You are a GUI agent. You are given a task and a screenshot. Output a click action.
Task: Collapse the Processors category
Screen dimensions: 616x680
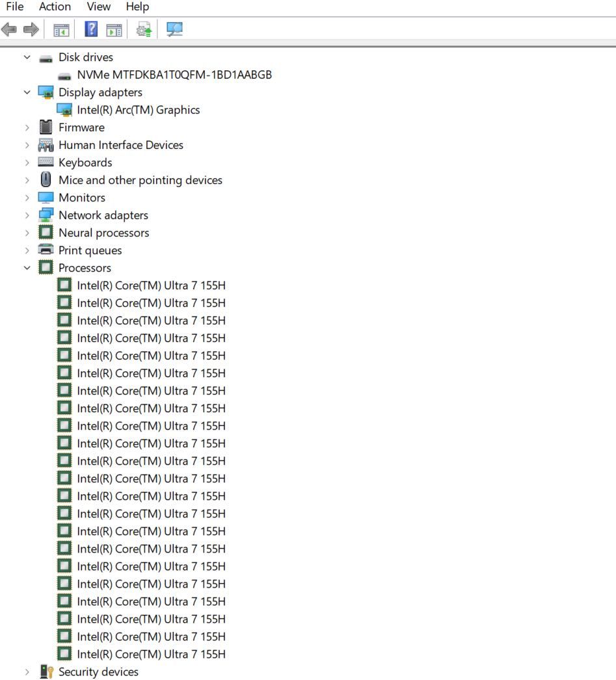[27, 268]
